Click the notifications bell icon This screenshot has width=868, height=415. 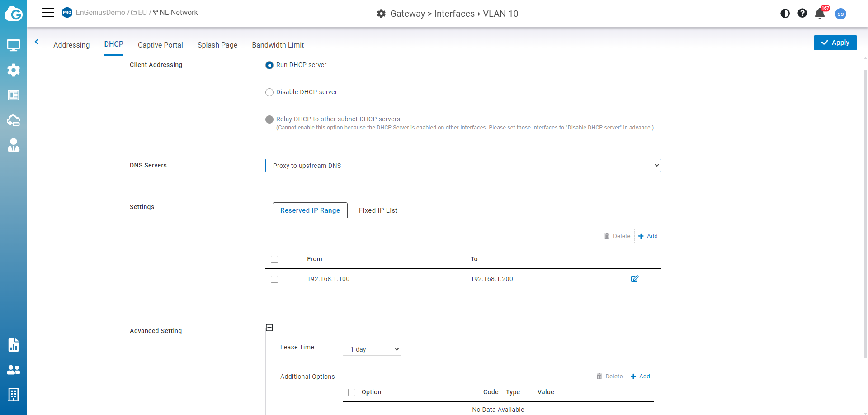tap(820, 14)
